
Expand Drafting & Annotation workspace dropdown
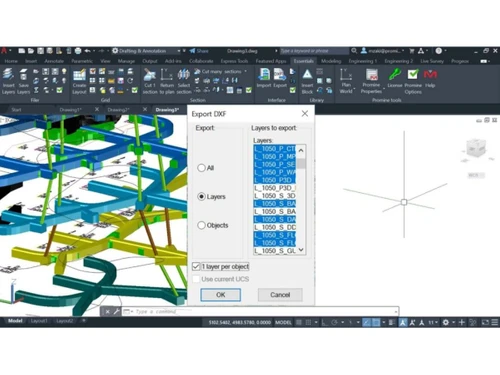tap(179, 51)
